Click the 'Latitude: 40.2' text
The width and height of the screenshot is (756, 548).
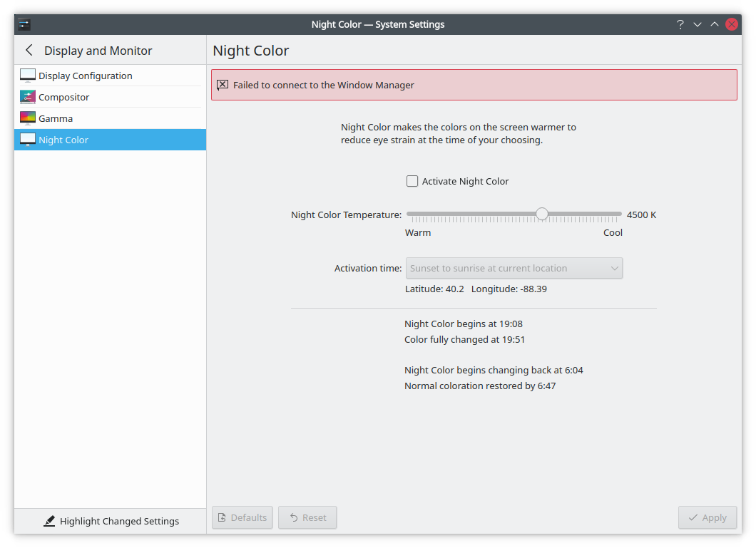[434, 289]
